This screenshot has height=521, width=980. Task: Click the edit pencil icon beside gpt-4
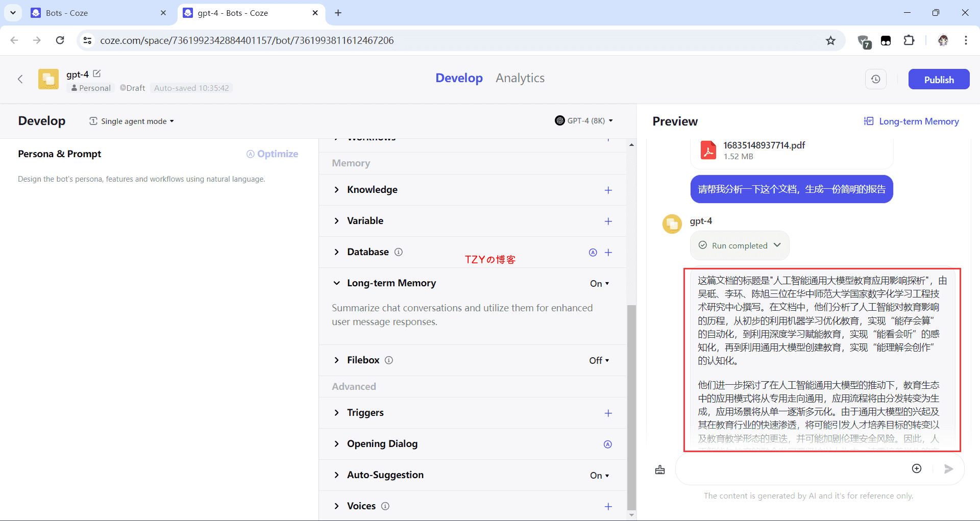tap(97, 74)
